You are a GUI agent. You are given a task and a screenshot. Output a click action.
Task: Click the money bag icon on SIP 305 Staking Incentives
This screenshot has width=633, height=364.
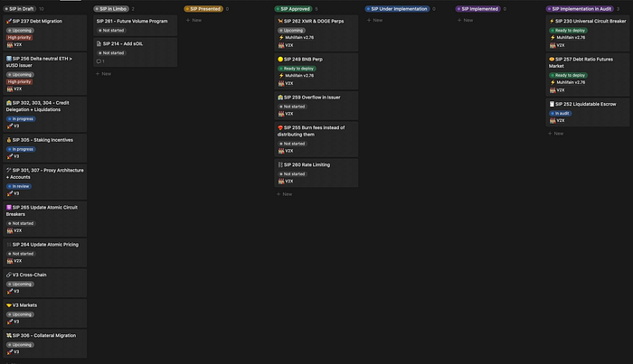point(9,140)
